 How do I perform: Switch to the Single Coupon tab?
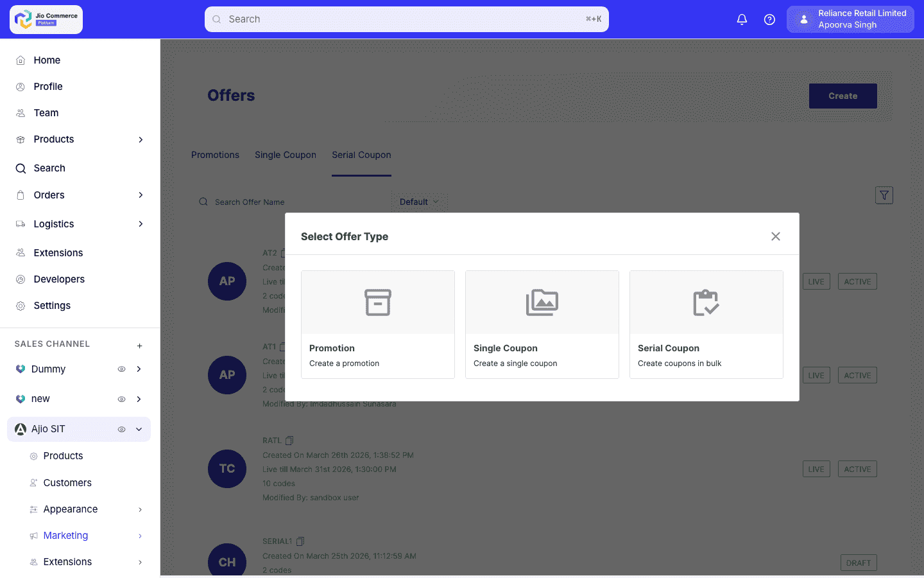(285, 155)
